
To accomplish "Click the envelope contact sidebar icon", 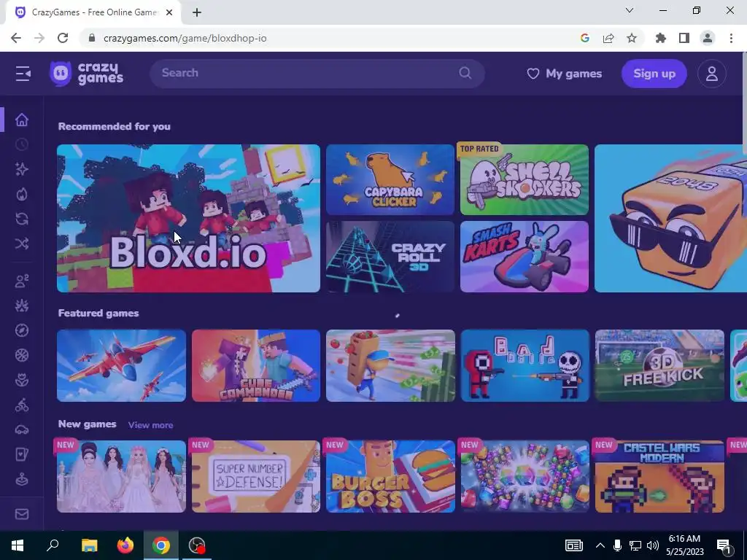I will point(22,514).
